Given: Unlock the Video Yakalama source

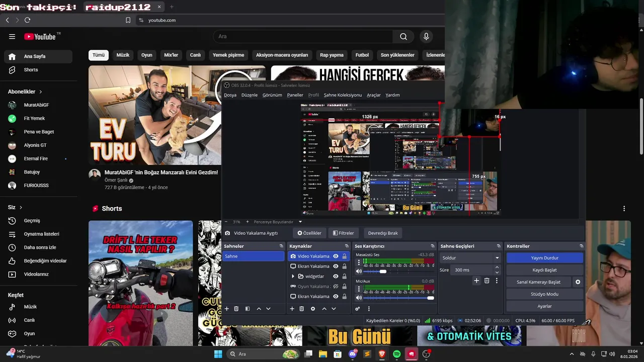Looking at the screenshot, I should pos(344,256).
